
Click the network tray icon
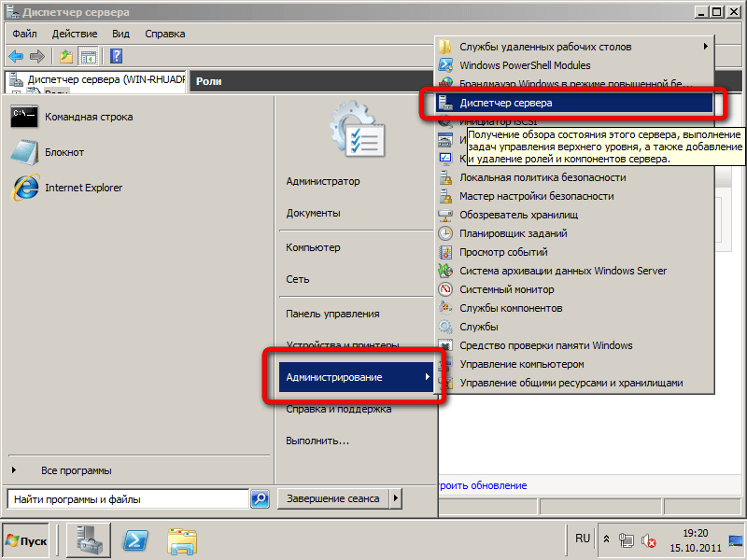(627, 541)
